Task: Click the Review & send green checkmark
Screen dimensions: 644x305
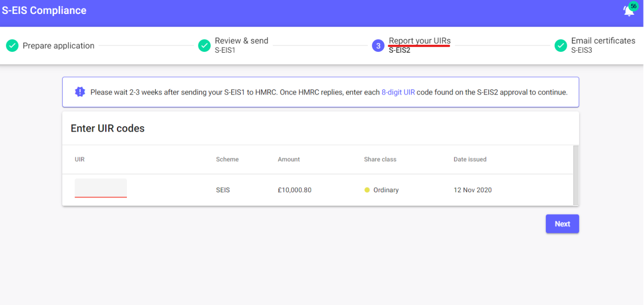Action: tap(204, 45)
